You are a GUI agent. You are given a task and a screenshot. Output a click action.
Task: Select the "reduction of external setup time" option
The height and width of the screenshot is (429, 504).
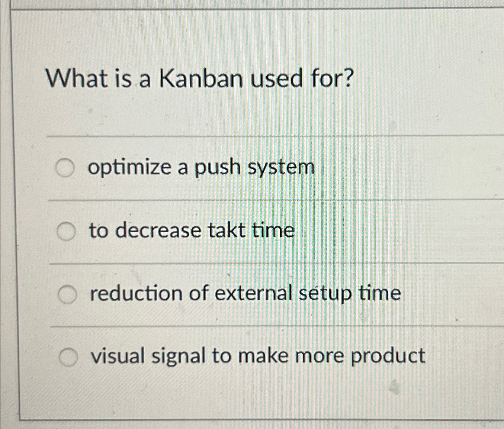[x=67, y=293]
